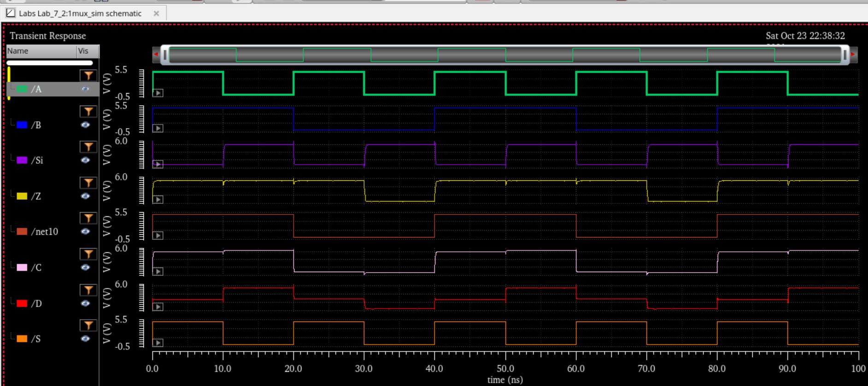Click the funnel icon above /Z signal
Screen dimensions: 868x386
pos(88,183)
